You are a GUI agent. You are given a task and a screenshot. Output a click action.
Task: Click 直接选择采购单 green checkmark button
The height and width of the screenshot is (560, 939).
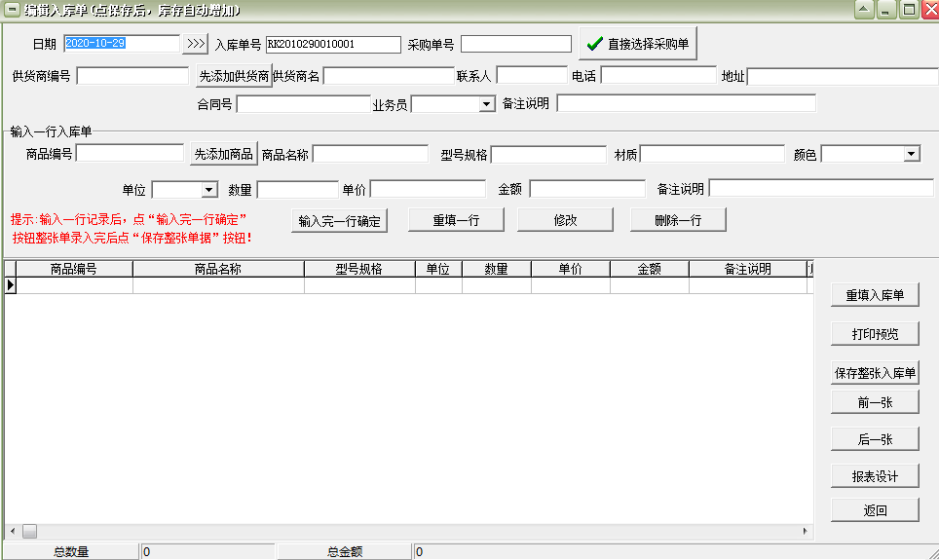tap(638, 44)
